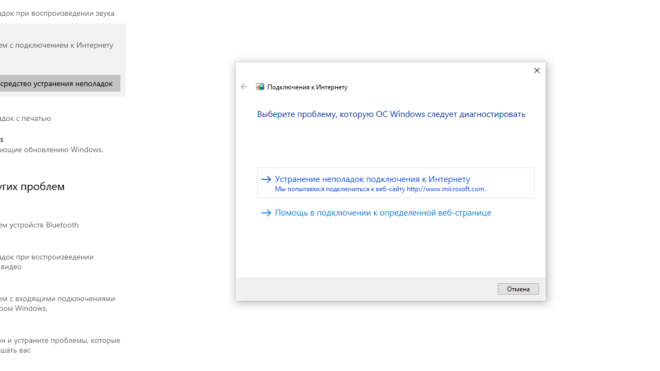Choose Помощь в подключении к определенной веб-странице
The width and height of the screenshot is (660, 371).
point(383,213)
